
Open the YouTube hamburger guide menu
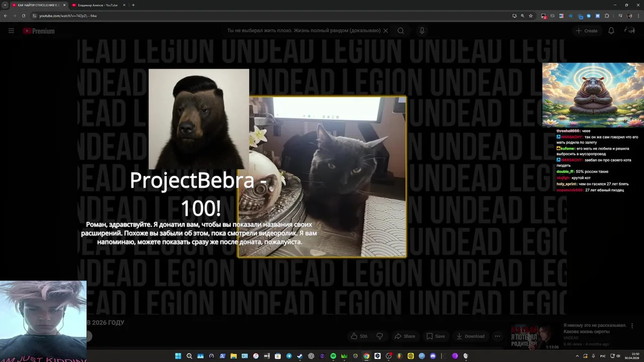click(x=11, y=31)
